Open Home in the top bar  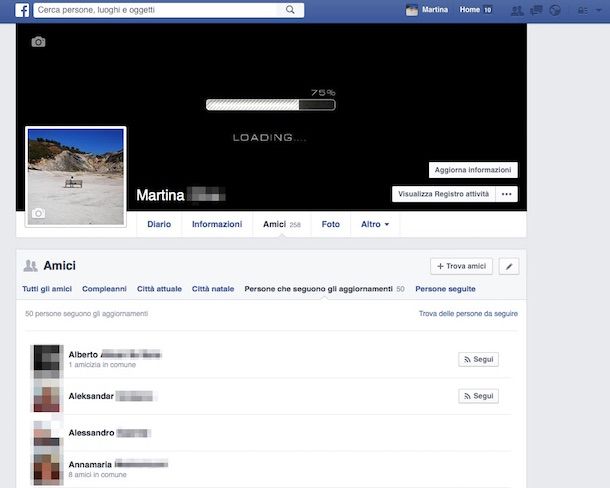click(x=470, y=10)
